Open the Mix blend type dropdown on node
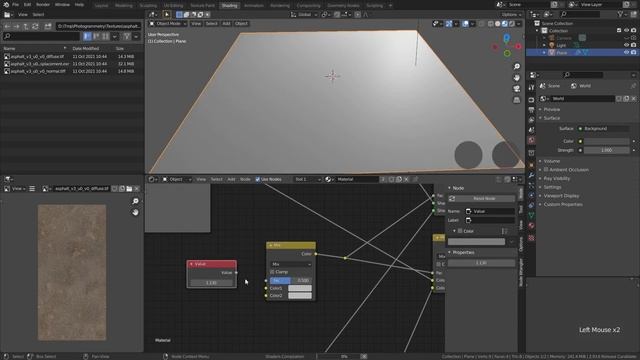Viewport: 640px width, 360px height. (x=291, y=264)
